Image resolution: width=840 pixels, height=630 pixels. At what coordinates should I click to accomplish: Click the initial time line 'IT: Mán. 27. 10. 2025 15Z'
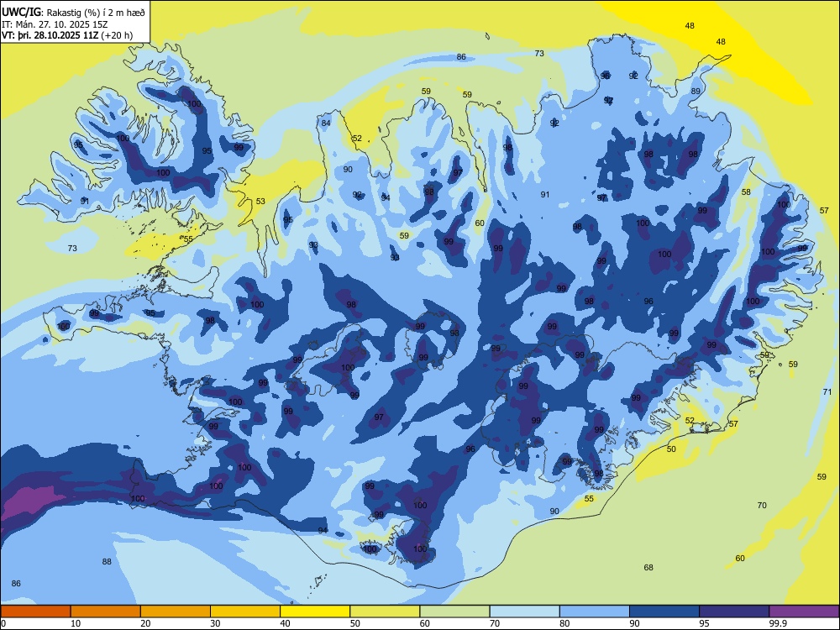coord(55,24)
